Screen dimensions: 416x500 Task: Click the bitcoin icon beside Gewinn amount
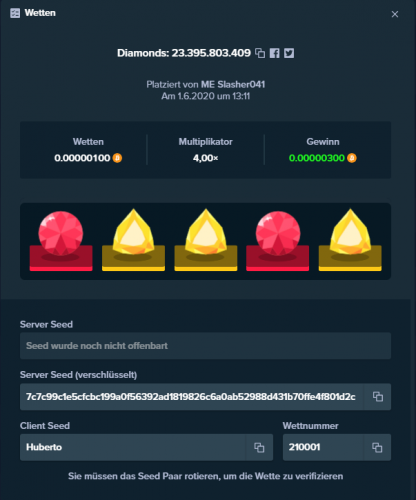pyautogui.click(x=352, y=158)
